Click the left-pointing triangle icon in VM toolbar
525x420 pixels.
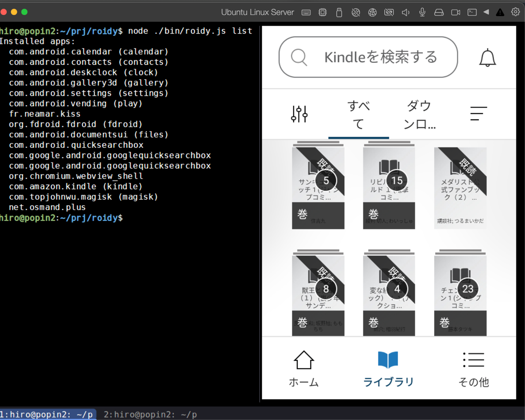[486, 12]
